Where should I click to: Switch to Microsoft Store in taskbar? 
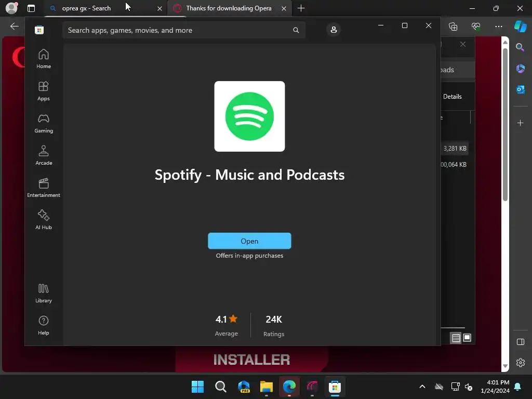click(335, 387)
